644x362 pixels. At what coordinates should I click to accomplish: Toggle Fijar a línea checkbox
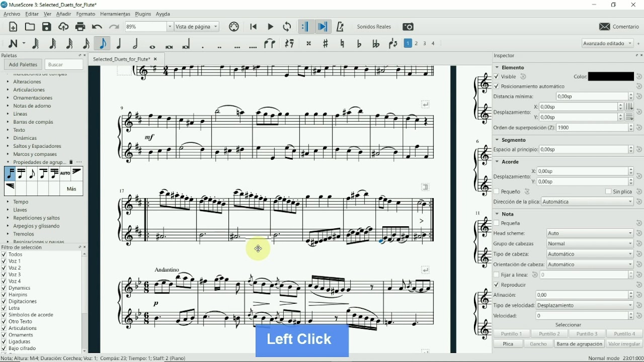coord(497,275)
